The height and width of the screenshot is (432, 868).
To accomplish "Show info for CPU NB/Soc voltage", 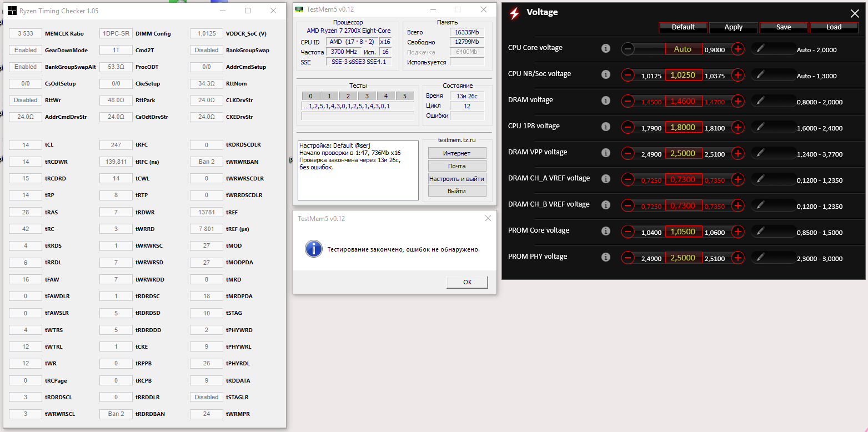I will [x=606, y=75].
